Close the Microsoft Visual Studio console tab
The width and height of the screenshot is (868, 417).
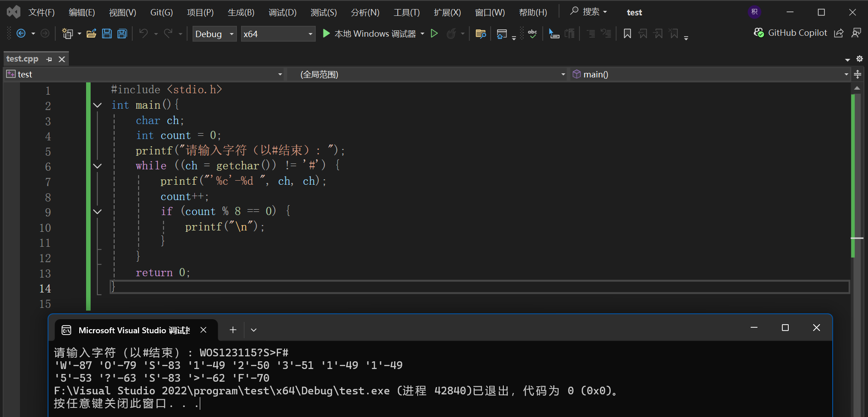[x=204, y=330]
